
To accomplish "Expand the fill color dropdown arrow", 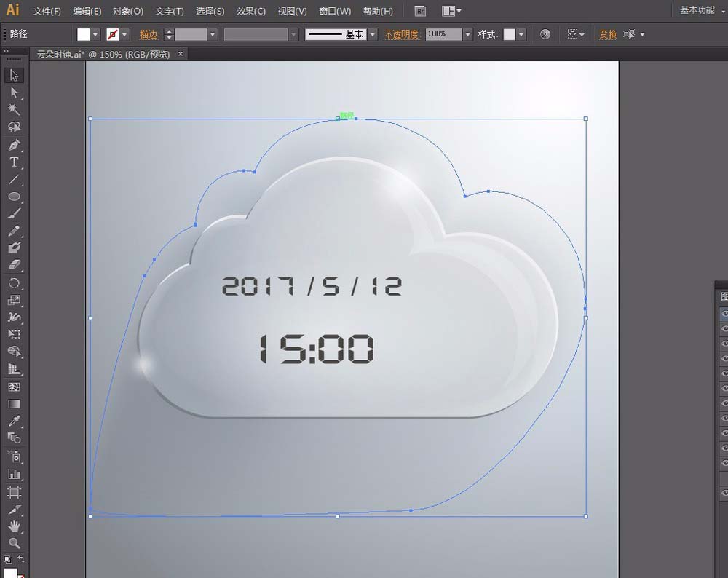I will (95, 34).
